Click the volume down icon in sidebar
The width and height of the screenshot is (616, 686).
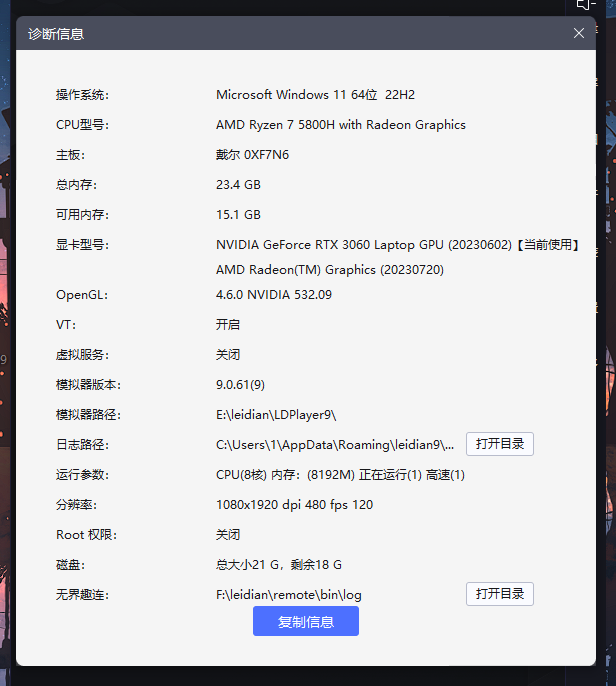click(588, 5)
